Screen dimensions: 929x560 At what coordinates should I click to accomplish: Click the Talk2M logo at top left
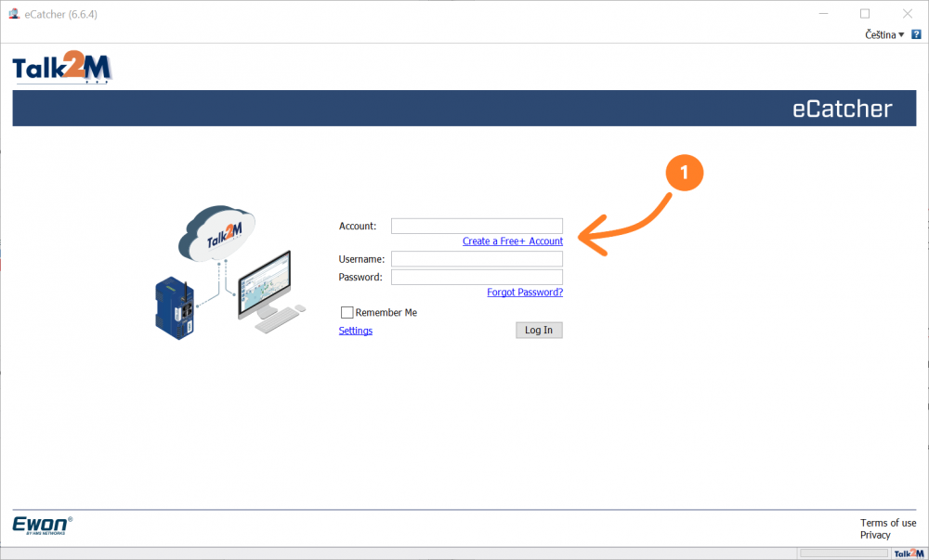[61, 67]
